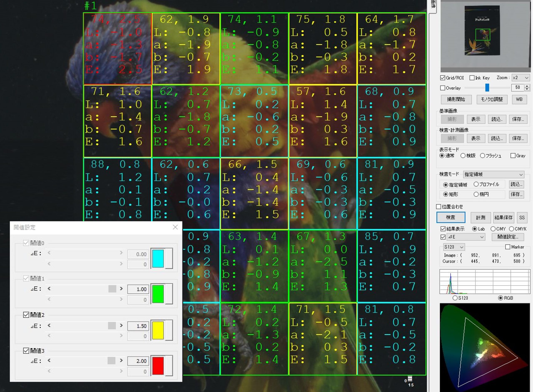Click 保存 in the 検査モード section
Viewport: 533px width, 392px height.
click(x=516, y=195)
